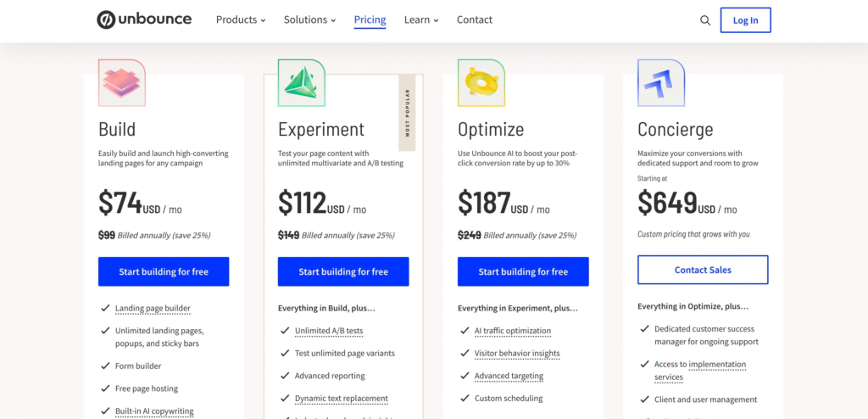
Task: Click the Most Popular badge on Experiment
Action: pos(407,113)
